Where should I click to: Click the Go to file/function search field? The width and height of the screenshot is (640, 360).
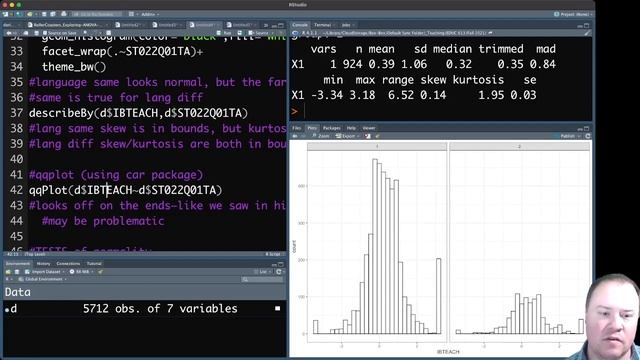[96, 14]
